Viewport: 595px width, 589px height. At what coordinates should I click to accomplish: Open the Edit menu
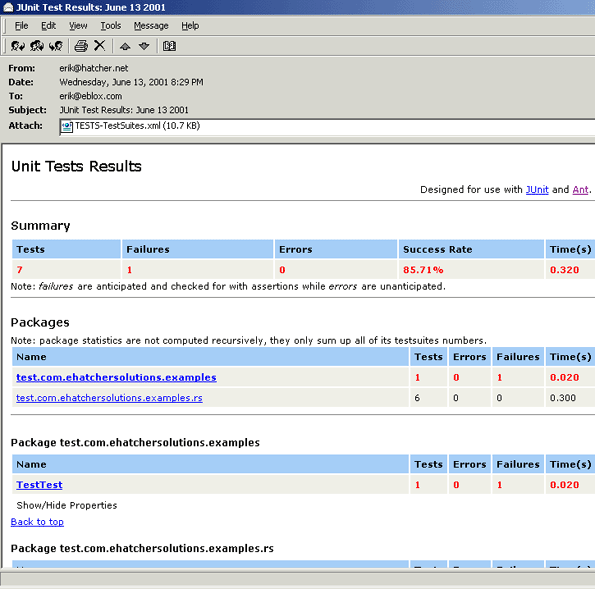[x=49, y=26]
